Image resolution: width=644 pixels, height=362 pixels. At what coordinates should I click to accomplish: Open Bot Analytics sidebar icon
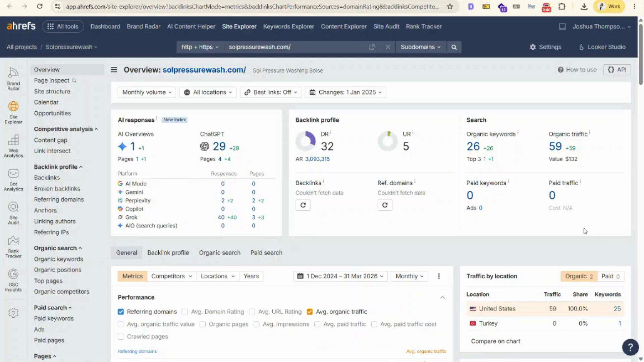pyautogui.click(x=13, y=179)
